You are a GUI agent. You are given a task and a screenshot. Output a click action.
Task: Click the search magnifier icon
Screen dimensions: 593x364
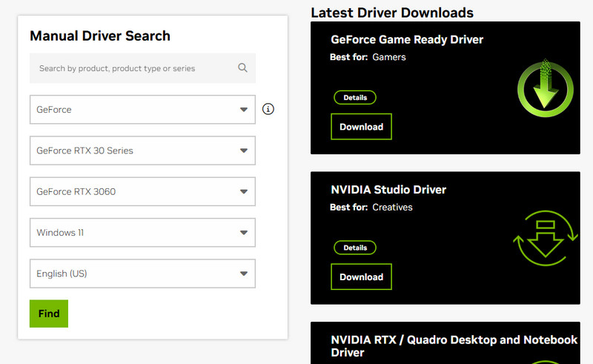(x=242, y=67)
